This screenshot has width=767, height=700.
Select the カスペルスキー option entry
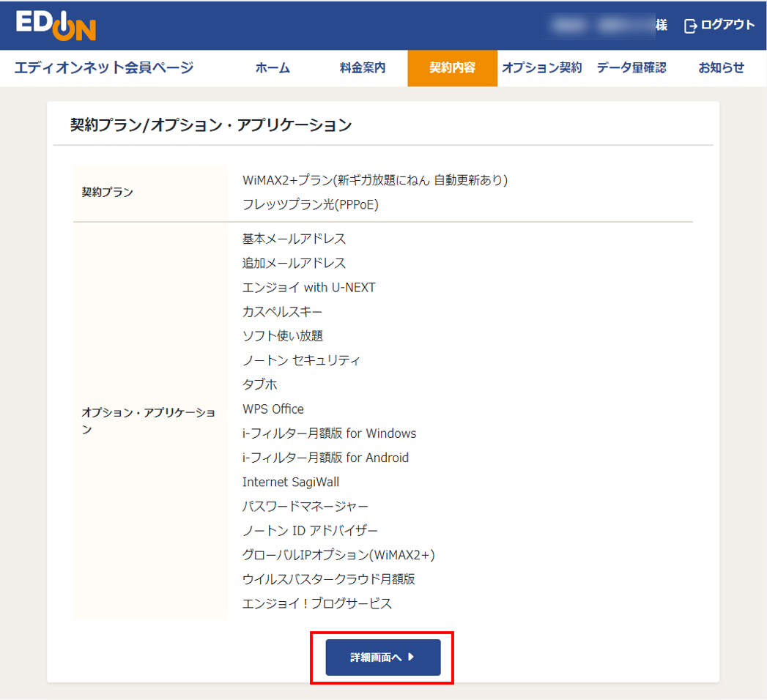[x=283, y=311]
